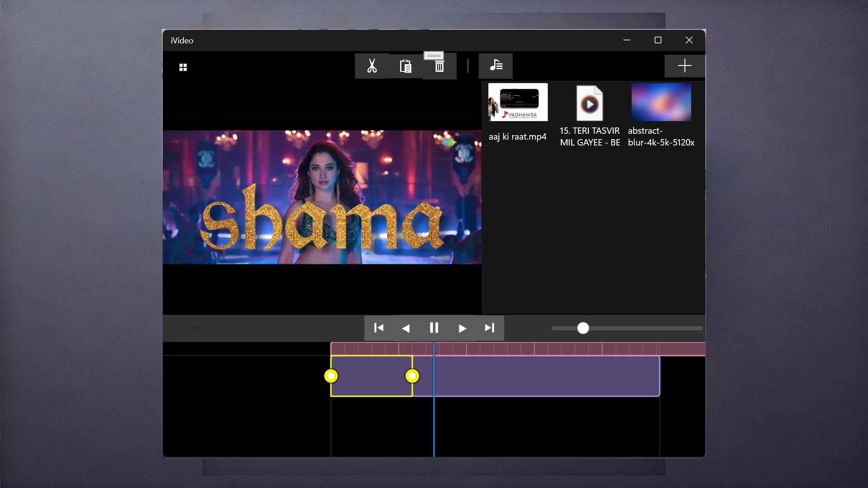Viewport: 868px width, 488px height.
Task: Pause the video playback
Action: [x=434, y=328]
